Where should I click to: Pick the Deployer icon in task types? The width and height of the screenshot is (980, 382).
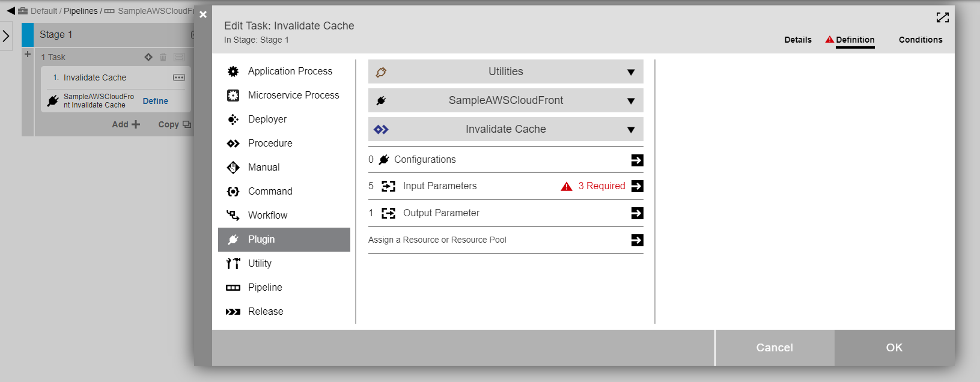coord(233,120)
